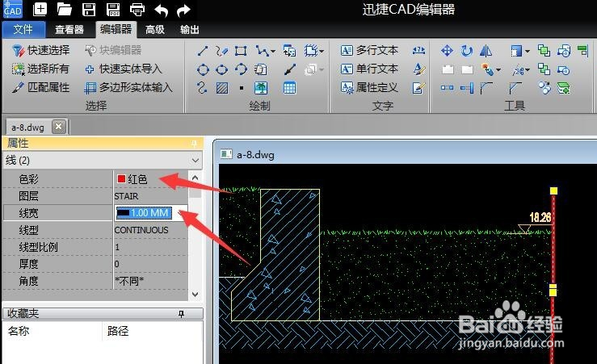Screen dimensions: 597x364
Task: Click the add layer green plus icon
Action: click(564, 88)
